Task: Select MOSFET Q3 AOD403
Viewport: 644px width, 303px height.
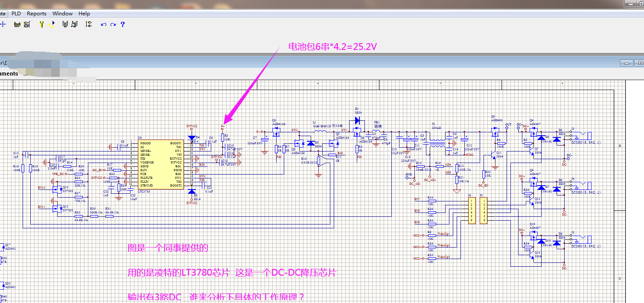Action: 494,131
